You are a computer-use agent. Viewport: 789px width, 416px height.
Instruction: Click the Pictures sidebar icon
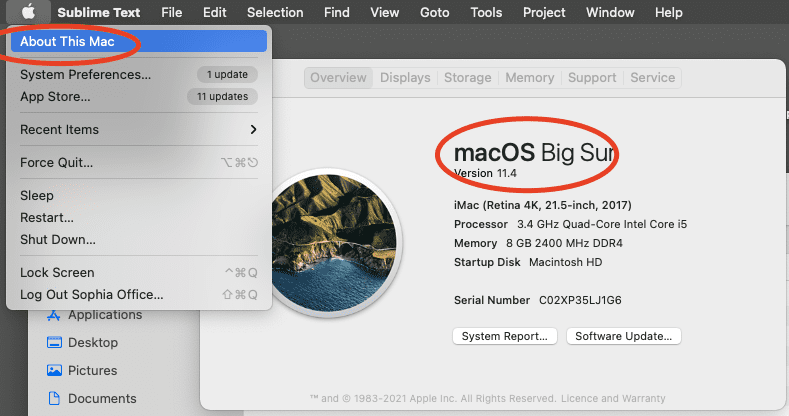click(54, 371)
